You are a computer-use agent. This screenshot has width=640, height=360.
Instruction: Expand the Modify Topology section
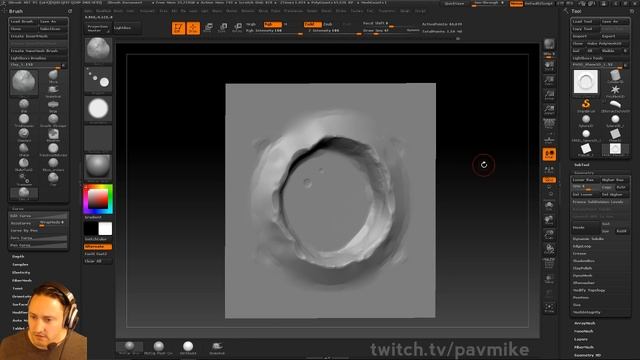click(x=589, y=290)
